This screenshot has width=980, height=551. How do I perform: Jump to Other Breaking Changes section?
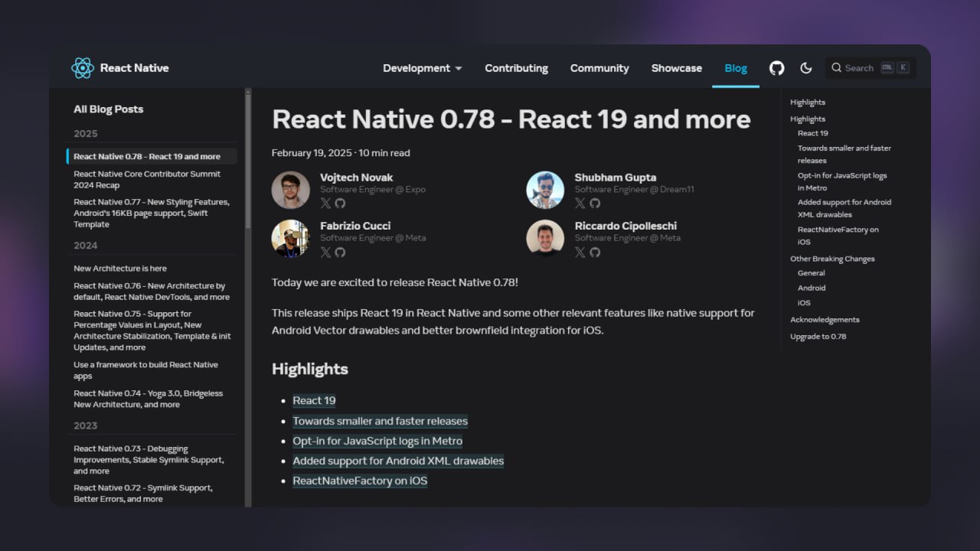pos(832,259)
